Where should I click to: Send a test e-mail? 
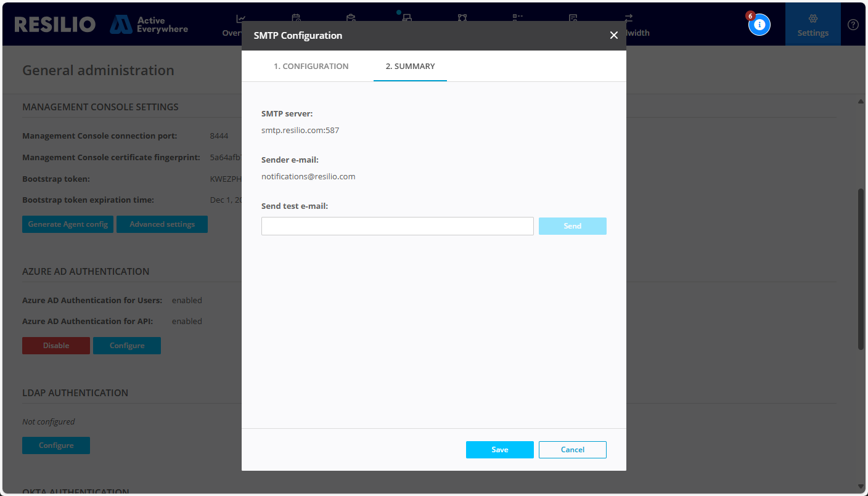pyautogui.click(x=572, y=226)
